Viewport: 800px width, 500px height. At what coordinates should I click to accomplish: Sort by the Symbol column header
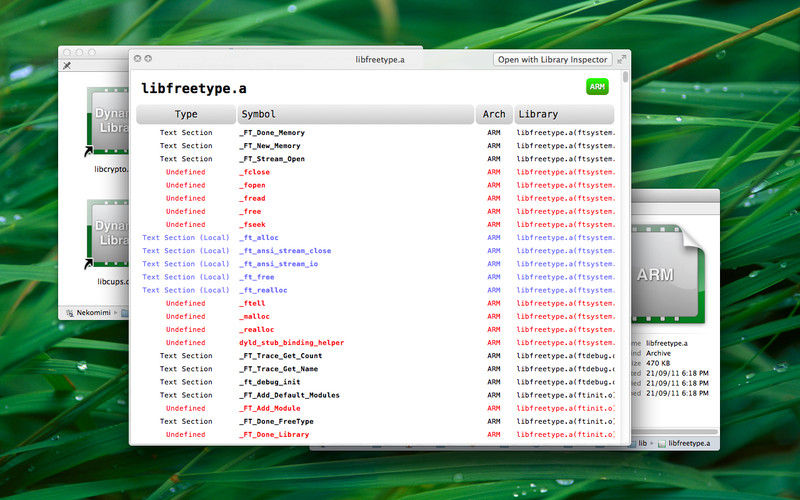point(355,115)
